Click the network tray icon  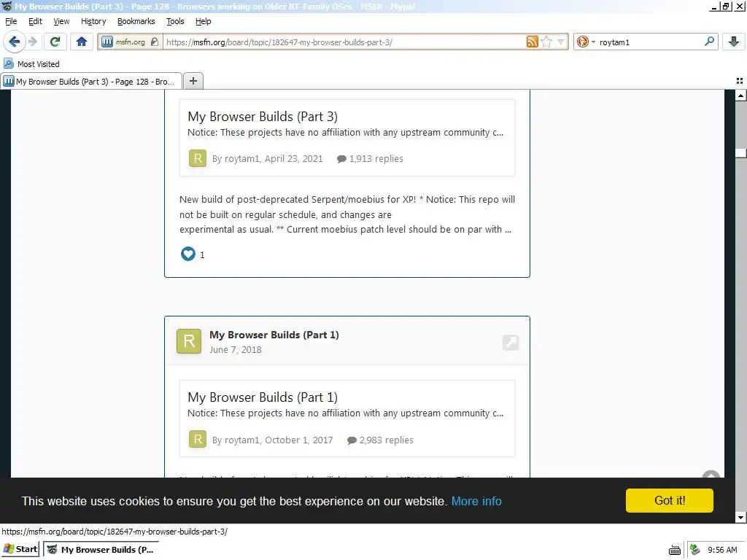click(695, 550)
